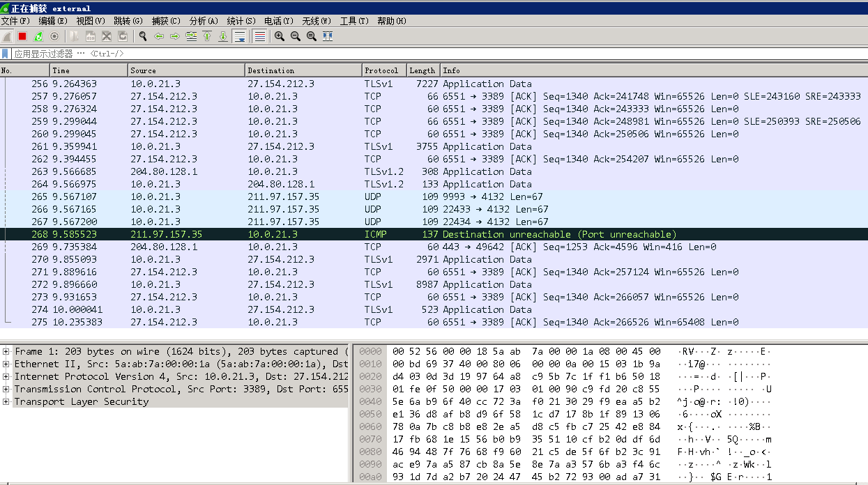Expand the Frame 1 tree node
The image size is (868, 485).
(x=6, y=352)
